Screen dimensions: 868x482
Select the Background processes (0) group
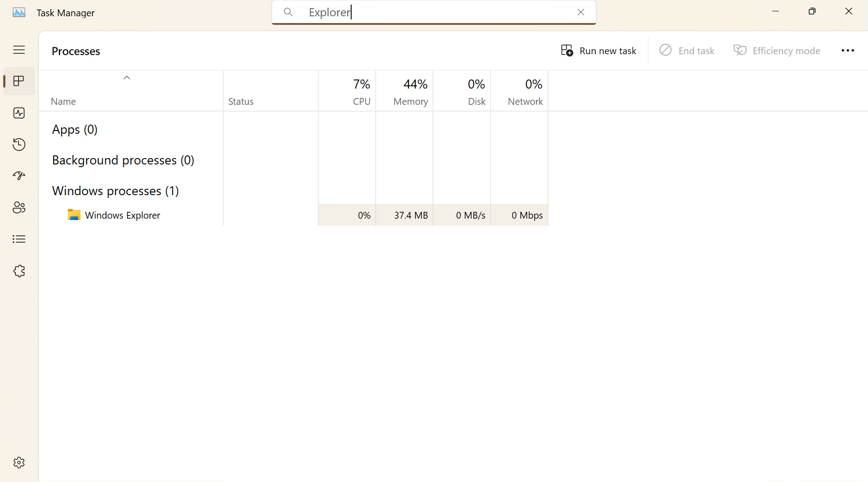(x=123, y=160)
